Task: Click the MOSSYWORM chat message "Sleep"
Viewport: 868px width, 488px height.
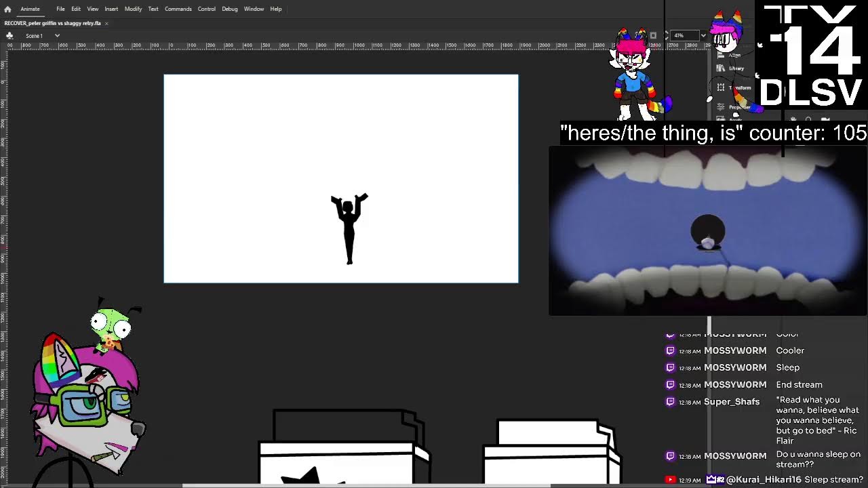Action: click(x=788, y=367)
